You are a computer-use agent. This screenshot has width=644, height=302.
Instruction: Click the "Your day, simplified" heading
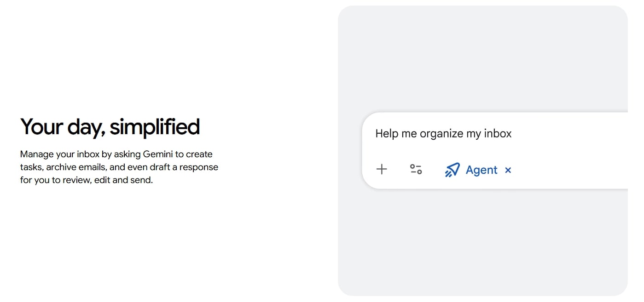110,127
